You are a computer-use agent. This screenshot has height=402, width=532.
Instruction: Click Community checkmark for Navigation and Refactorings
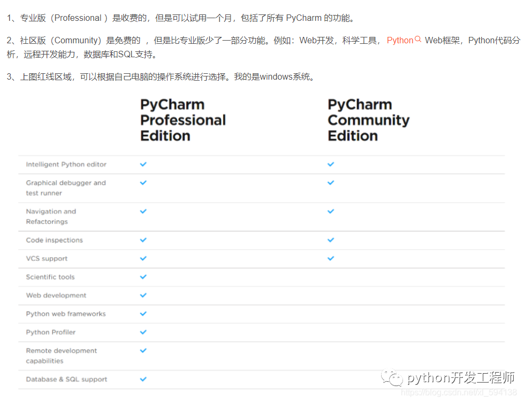(331, 211)
